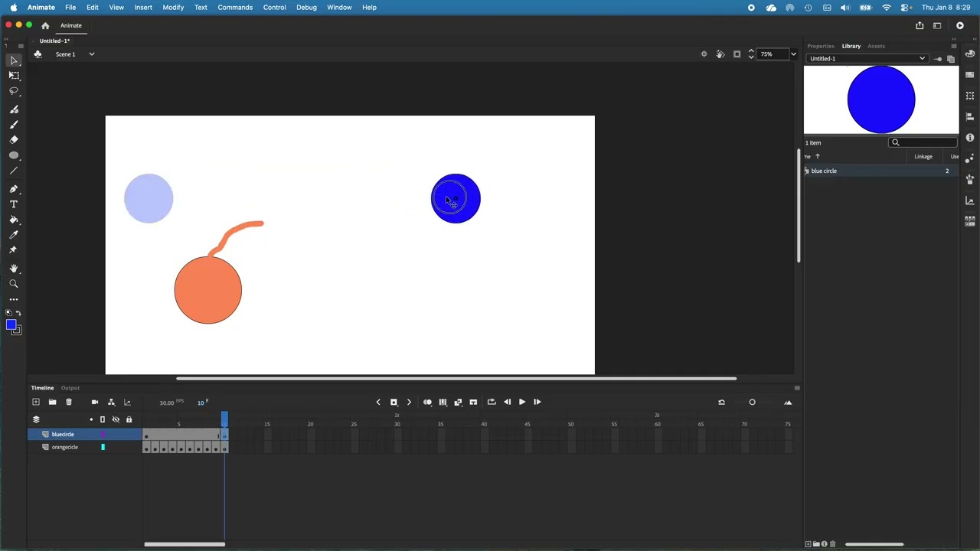Delete the selected timeline layer
Viewport: 980px width, 551px height.
coord(69,402)
